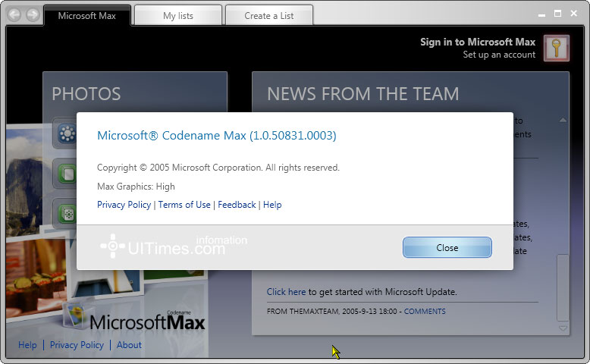This screenshot has width=590, height=364.
Task: Click the news scroll up arrow
Action: (563, 121)
